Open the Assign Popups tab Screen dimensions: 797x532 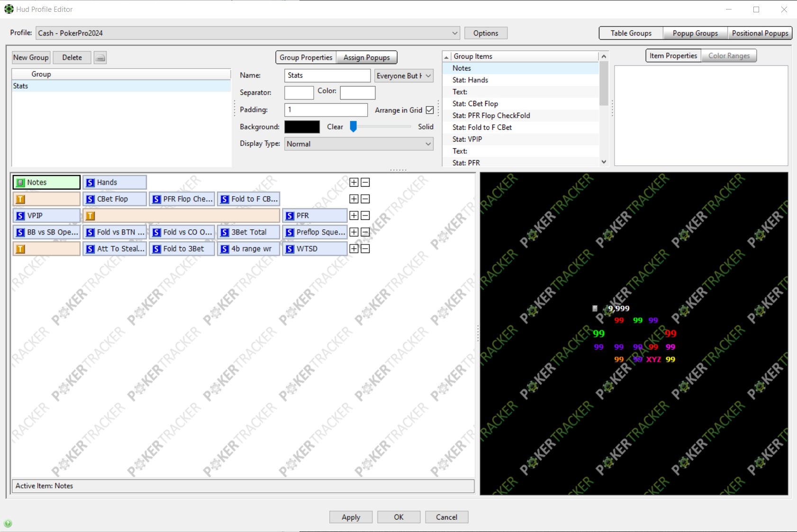click(x=367, y=57)
